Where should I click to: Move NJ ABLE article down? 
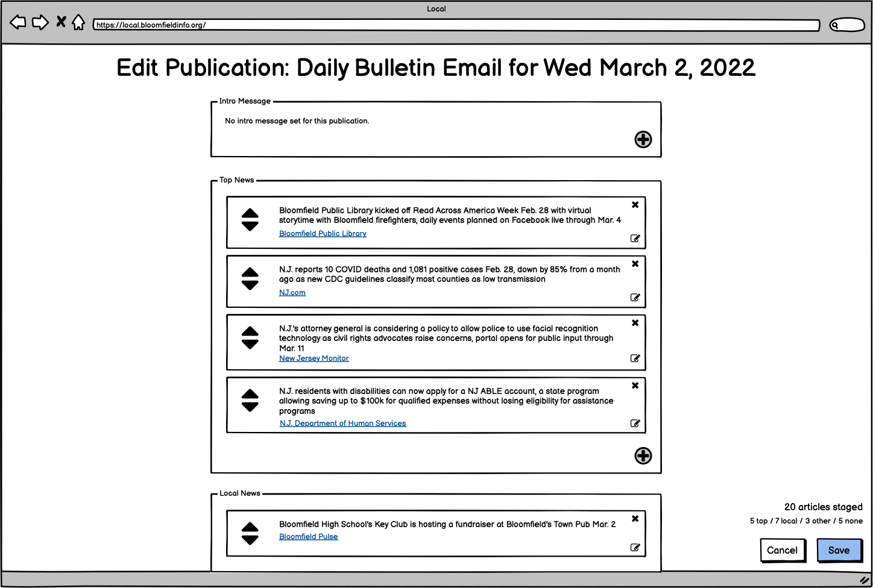(250, 407)
